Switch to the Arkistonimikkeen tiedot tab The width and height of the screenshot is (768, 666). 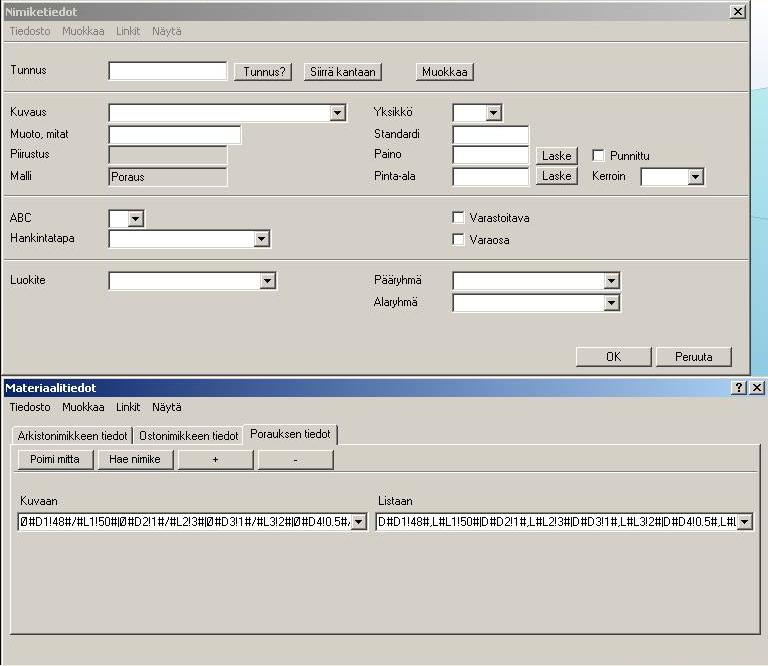(x=72, y=436)
